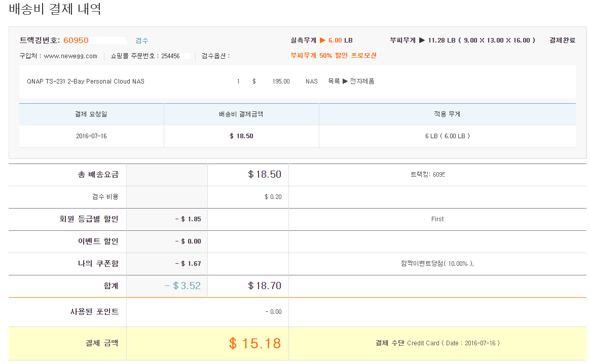
Task: Open the 부피무게 50% 할인 프로모션 link
Action: [x=334, y=56]
